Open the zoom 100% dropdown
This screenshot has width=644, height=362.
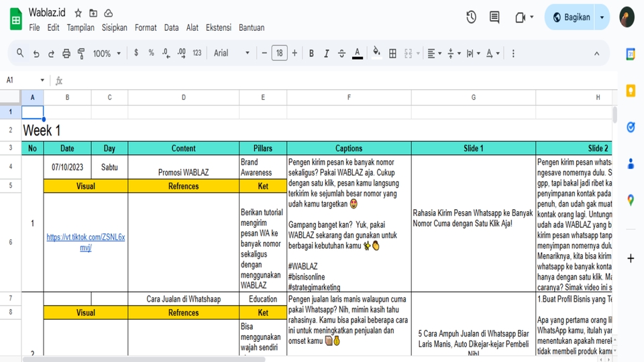(107, 54)
